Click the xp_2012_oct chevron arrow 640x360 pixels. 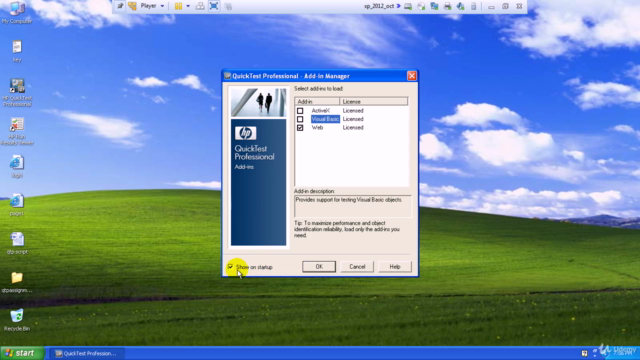click(398, 6)
